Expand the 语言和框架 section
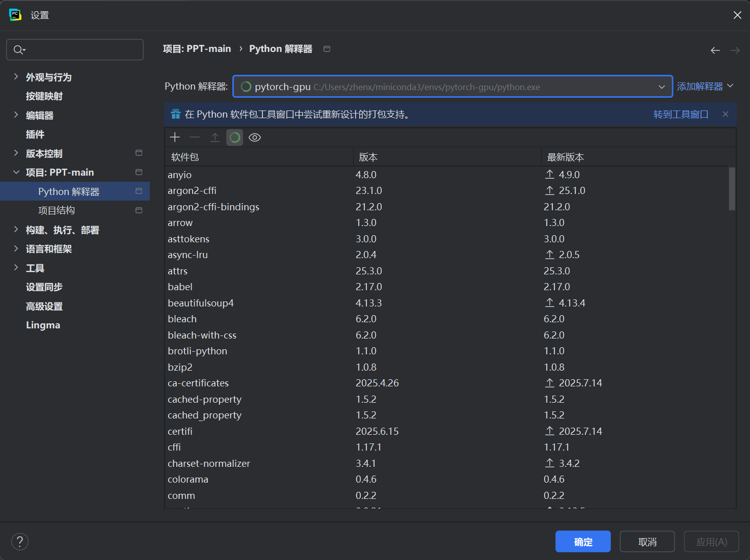The width and height of the screenshot is (750, 560). 16,248
